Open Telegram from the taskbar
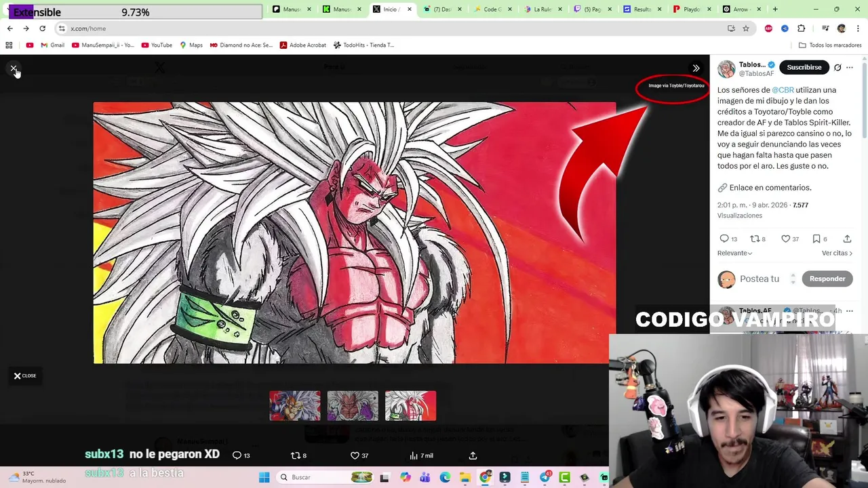The image size is (868, 488). [x=545, y=477]
